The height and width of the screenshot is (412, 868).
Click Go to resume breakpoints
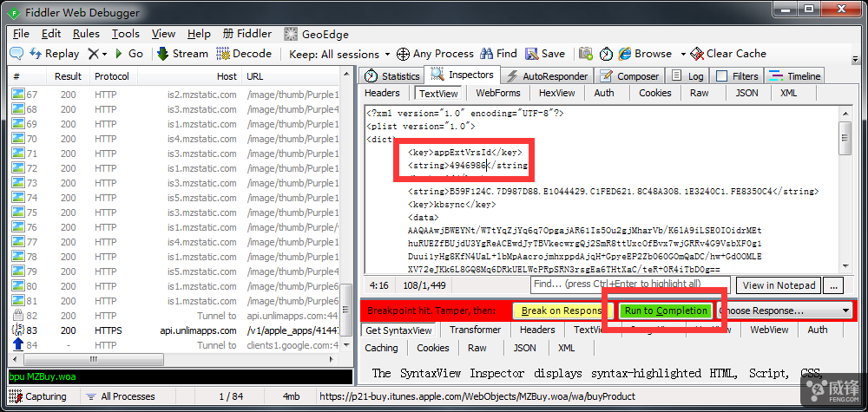129,54
